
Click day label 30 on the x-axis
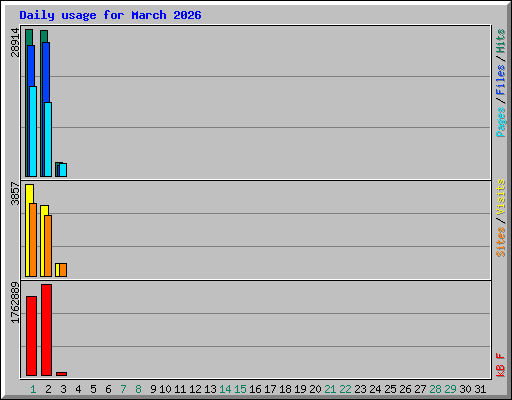pos(465,389)
